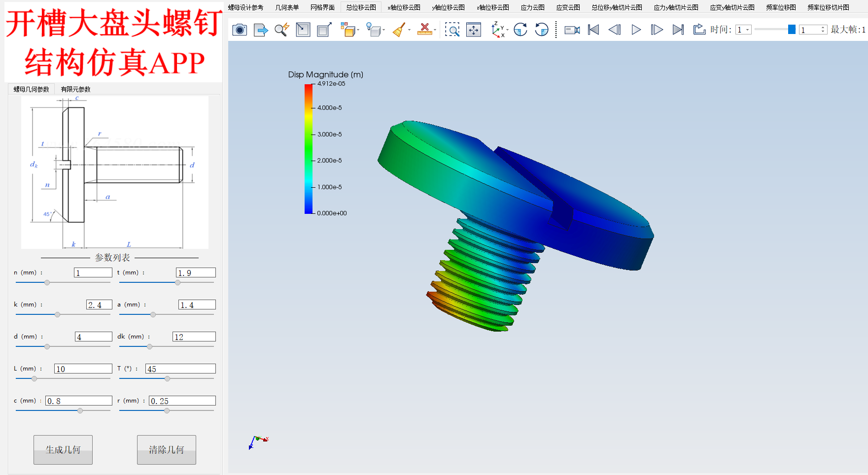Step forward one animation frame
Screen dimensions: 868x475
657,30
